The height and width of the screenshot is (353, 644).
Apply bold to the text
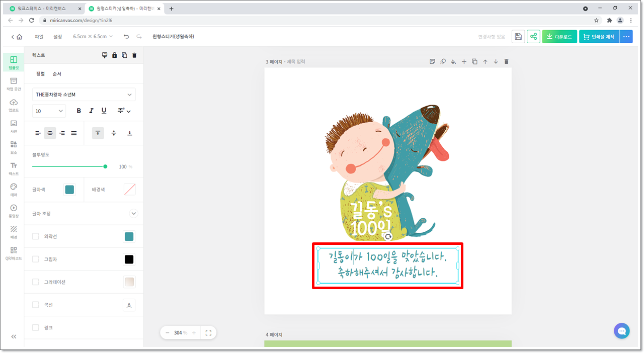(78, 111)
